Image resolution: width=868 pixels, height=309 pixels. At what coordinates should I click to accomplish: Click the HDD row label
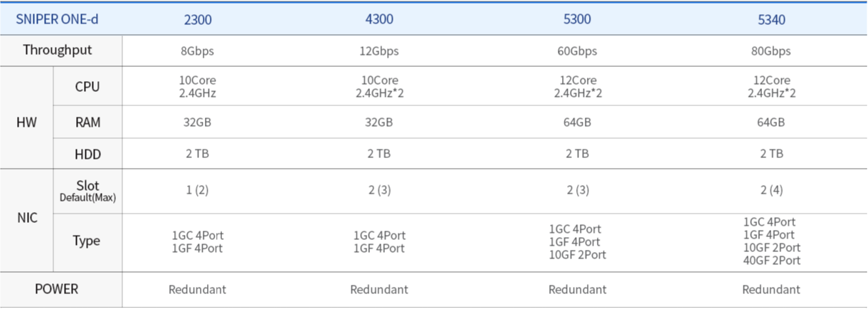(x=88, y=154)
